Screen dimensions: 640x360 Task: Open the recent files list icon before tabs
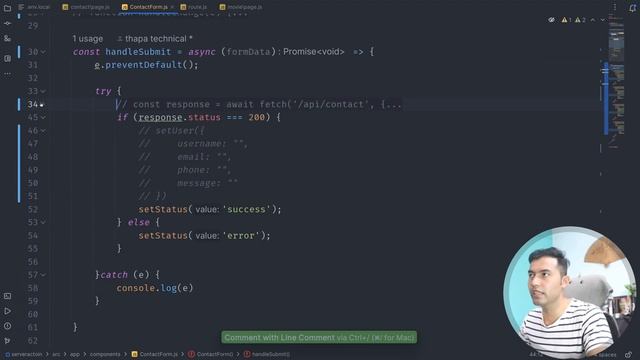coord(21,7)
